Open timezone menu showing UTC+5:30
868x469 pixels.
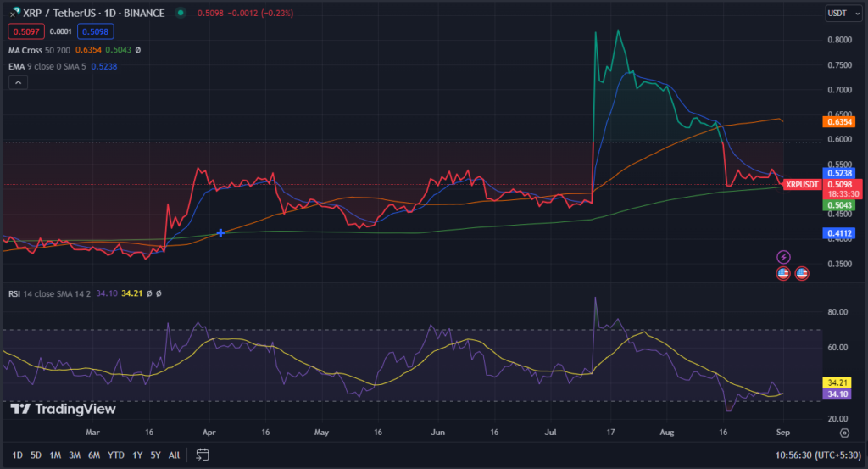[819, 455]
